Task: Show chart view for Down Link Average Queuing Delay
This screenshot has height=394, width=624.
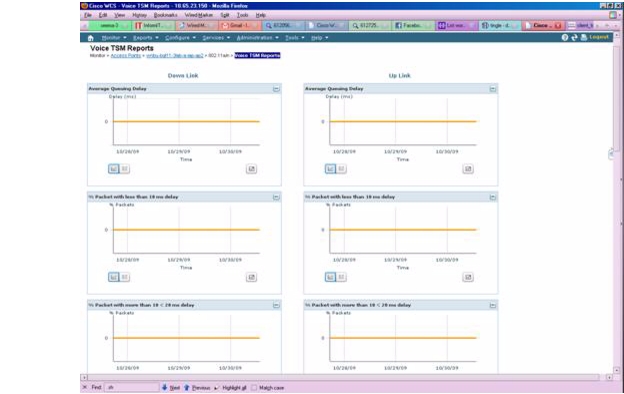Action: (114, 169)
